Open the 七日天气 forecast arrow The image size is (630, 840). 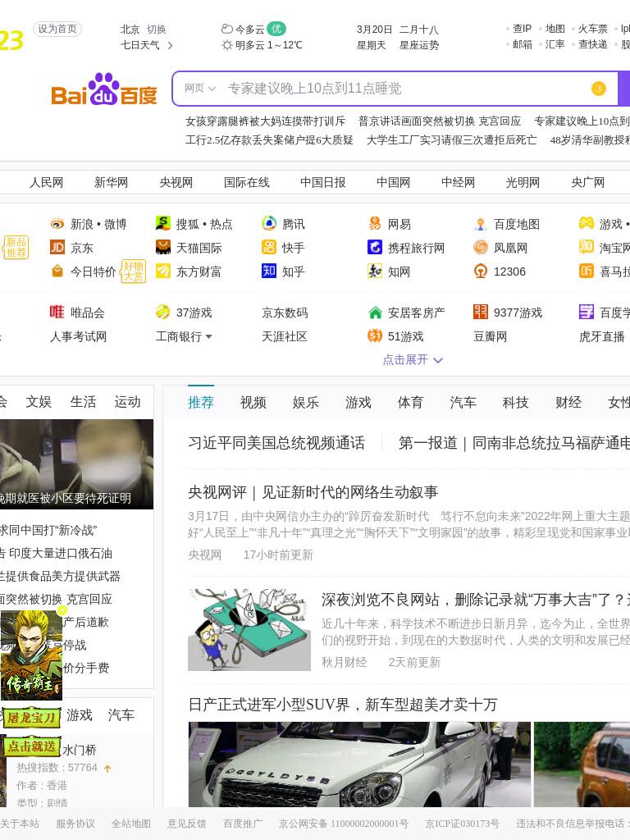[171, 46]
